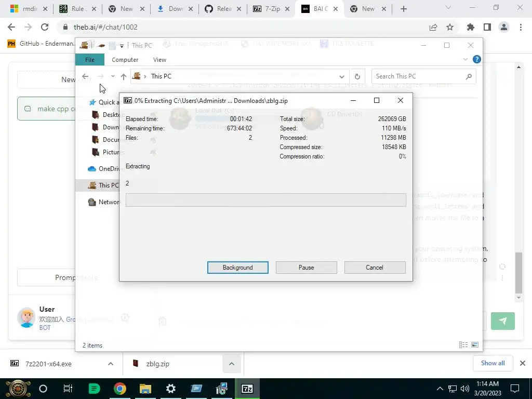The width and height of the screenshot is (532, 399).
Task: Cancel the zblg.zip extraction
Action: 375,268
